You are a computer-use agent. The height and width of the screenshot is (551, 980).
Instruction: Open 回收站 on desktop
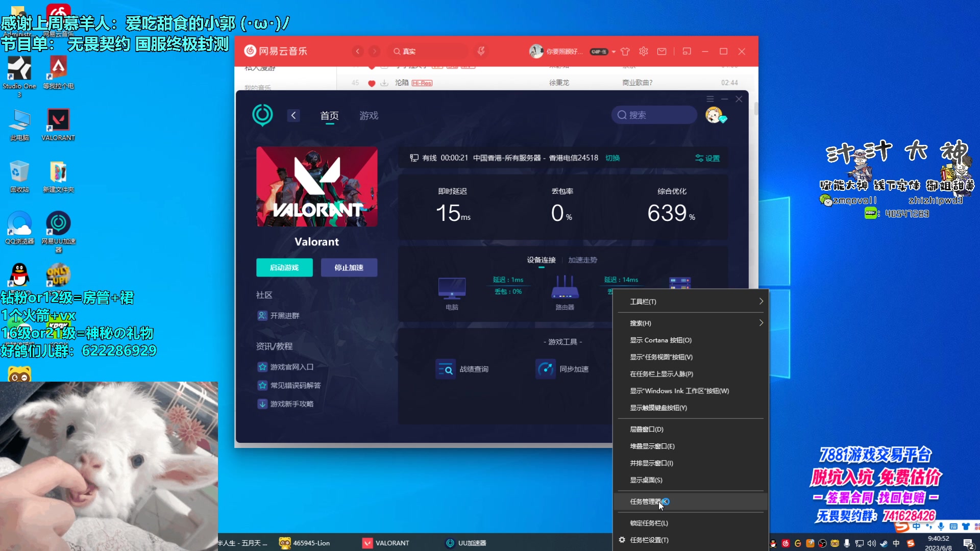(19, 177)
